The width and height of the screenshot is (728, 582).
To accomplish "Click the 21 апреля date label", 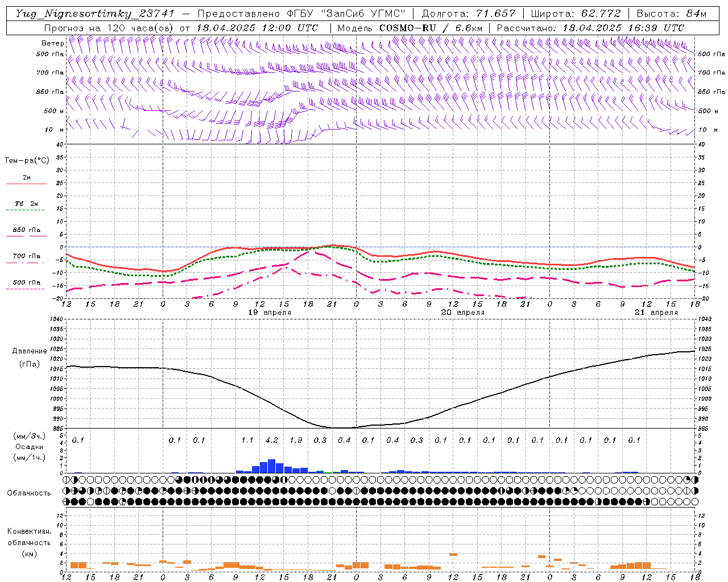I will (x=656, y=313).
